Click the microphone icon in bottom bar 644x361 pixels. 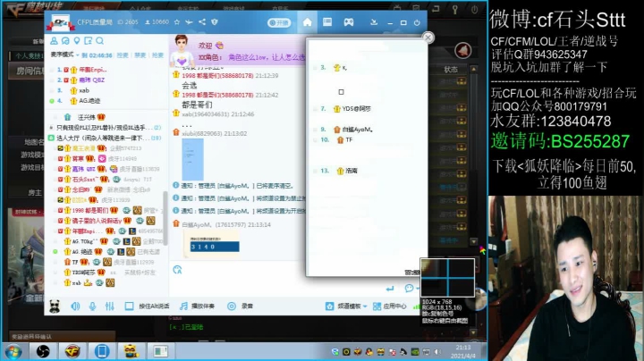click(x=92, y=306)
